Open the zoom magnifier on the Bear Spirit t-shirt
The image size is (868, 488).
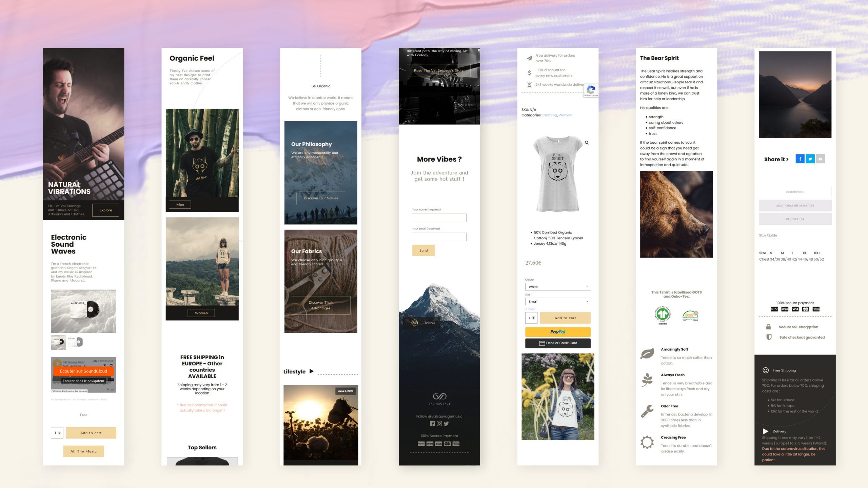click(x=587, y=143)
